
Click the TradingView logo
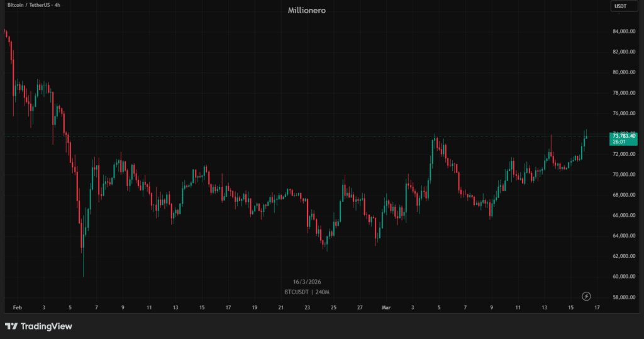38,326
